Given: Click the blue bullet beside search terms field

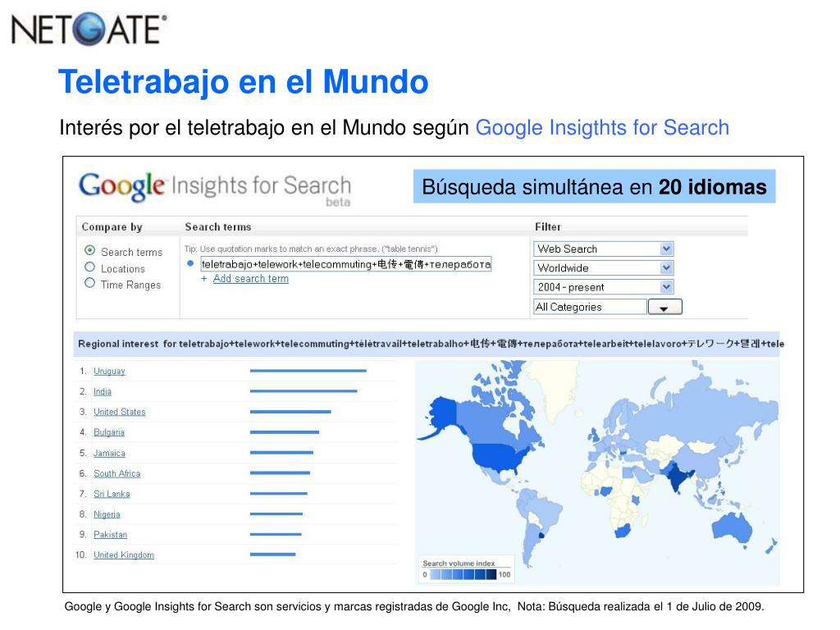Looking at the screenshot, I should click(190, 263).
